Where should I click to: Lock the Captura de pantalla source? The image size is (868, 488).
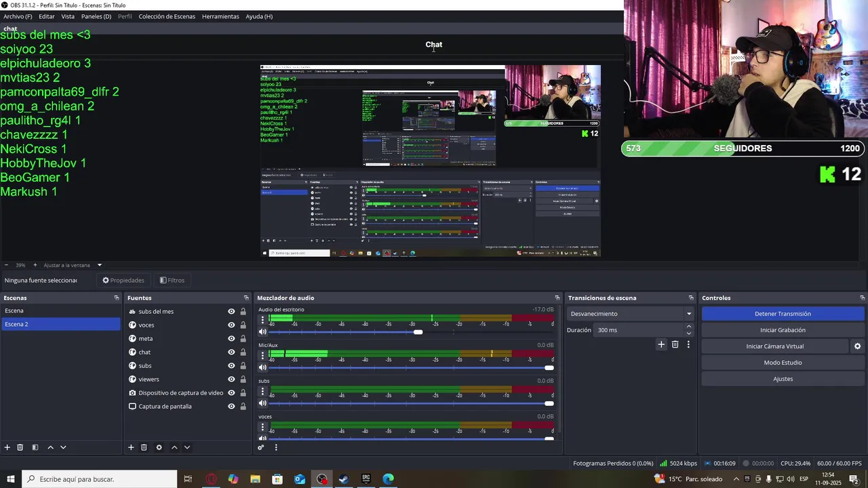tap(243, 407)
